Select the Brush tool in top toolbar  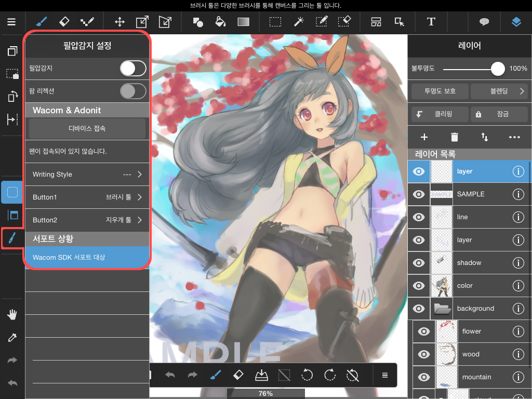click(42, 22)
